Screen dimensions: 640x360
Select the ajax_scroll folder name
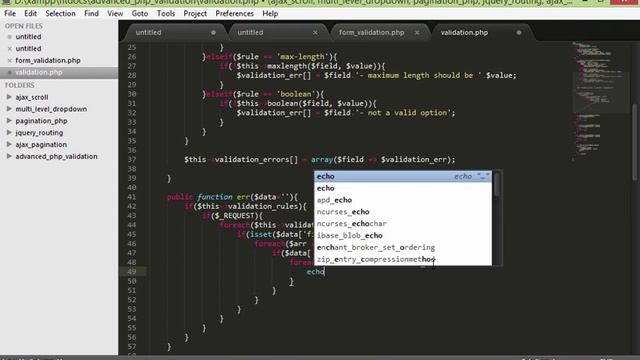(x=32, y=97)
